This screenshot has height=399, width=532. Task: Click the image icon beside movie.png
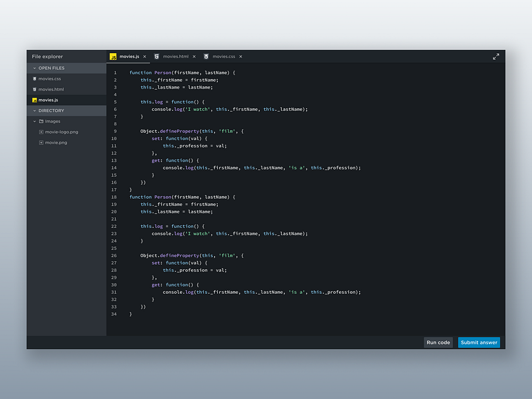point(41,142)
